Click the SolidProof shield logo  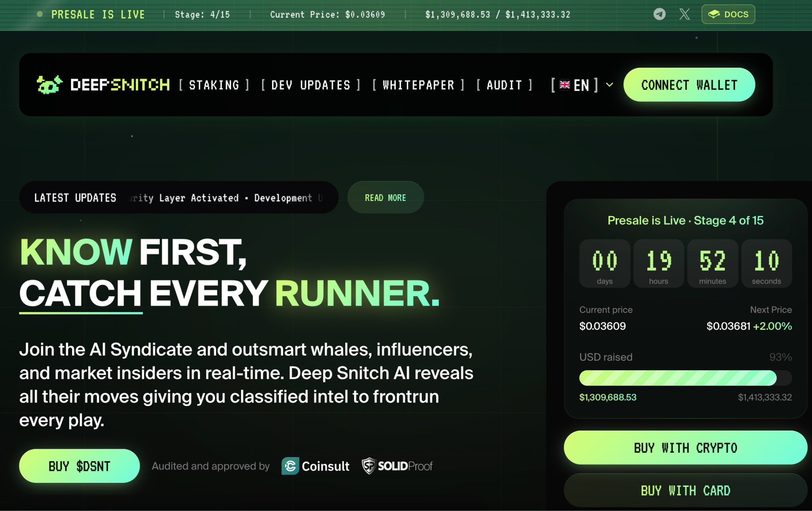point(397,466)
